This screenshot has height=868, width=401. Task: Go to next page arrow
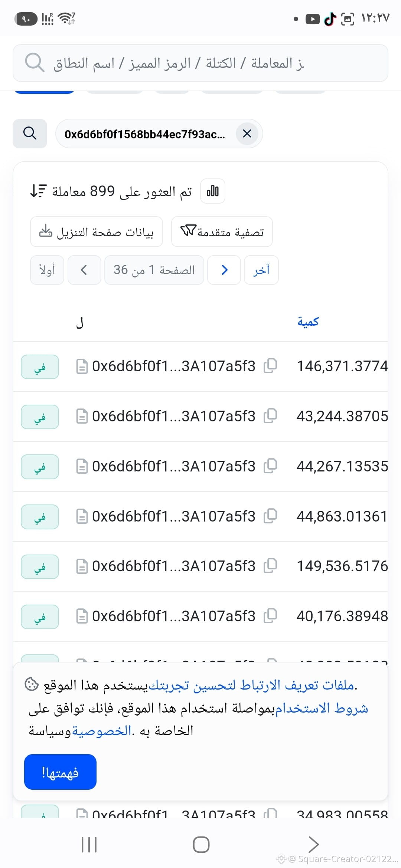(x=224, y=270)
